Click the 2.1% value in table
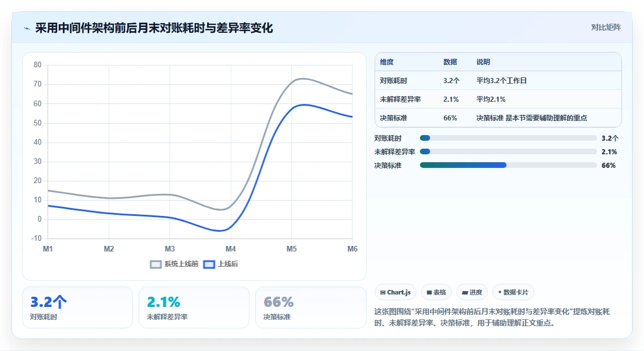The image size is (644, 351). coord(451,99)
